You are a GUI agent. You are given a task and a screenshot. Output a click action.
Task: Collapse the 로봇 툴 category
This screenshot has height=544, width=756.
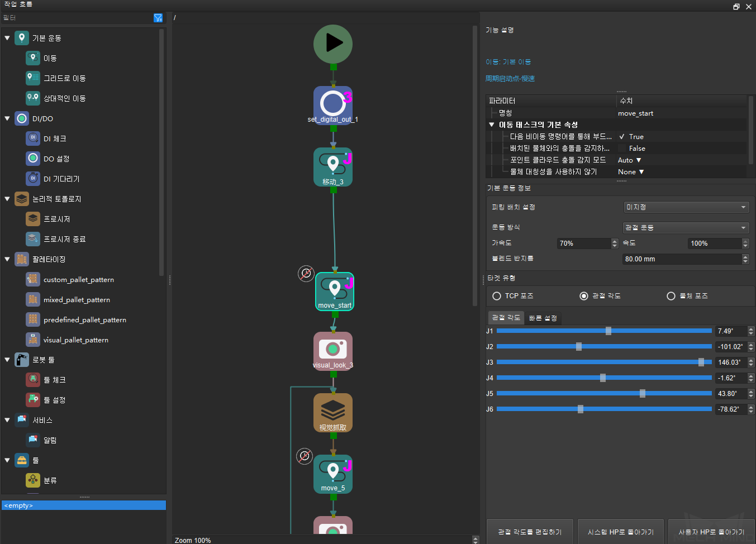(7, 360)
